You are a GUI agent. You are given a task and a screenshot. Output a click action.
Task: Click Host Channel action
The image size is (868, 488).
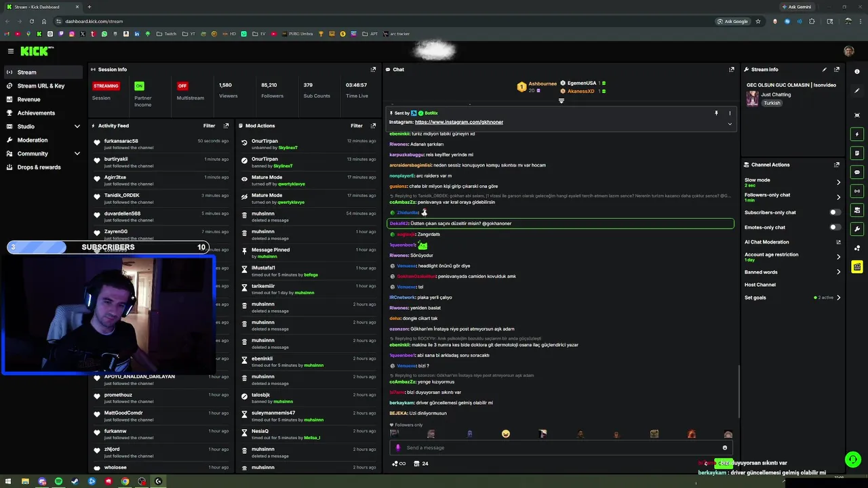point(760,285)
